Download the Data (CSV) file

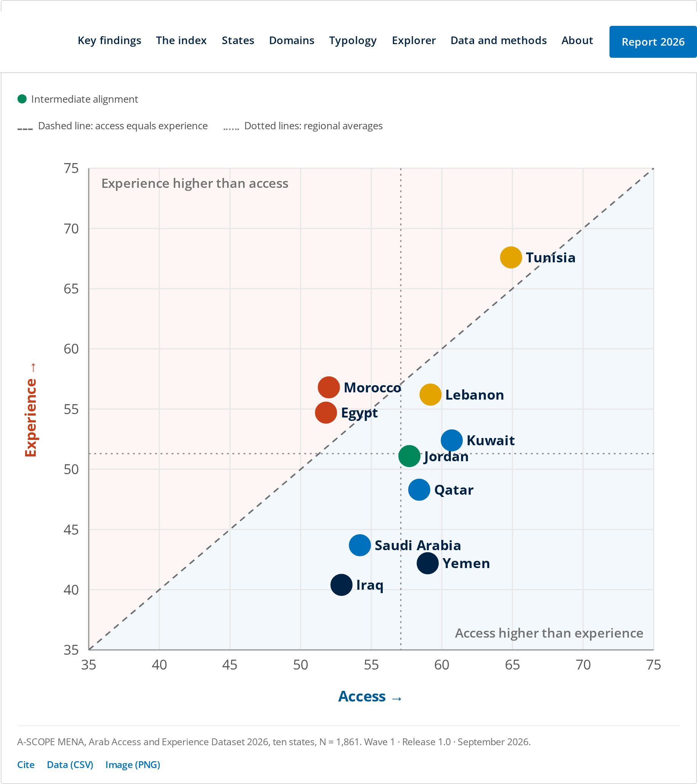[x=70, y=765]
